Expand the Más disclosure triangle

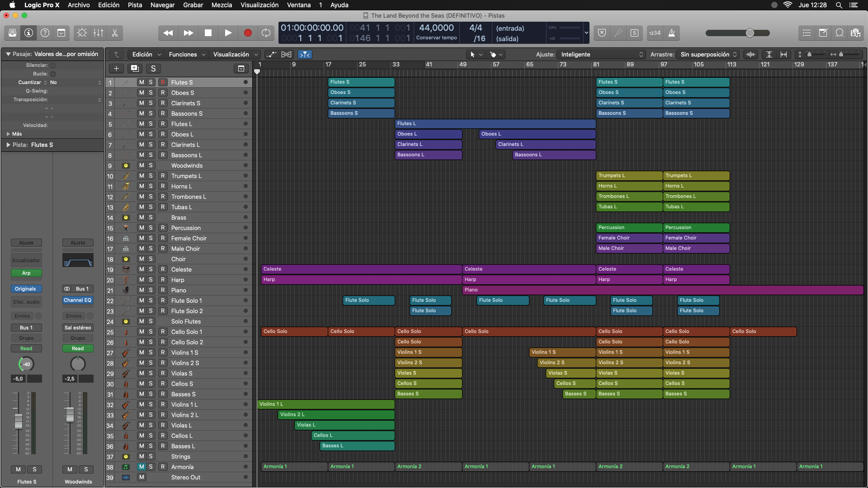tap(8, 134)
